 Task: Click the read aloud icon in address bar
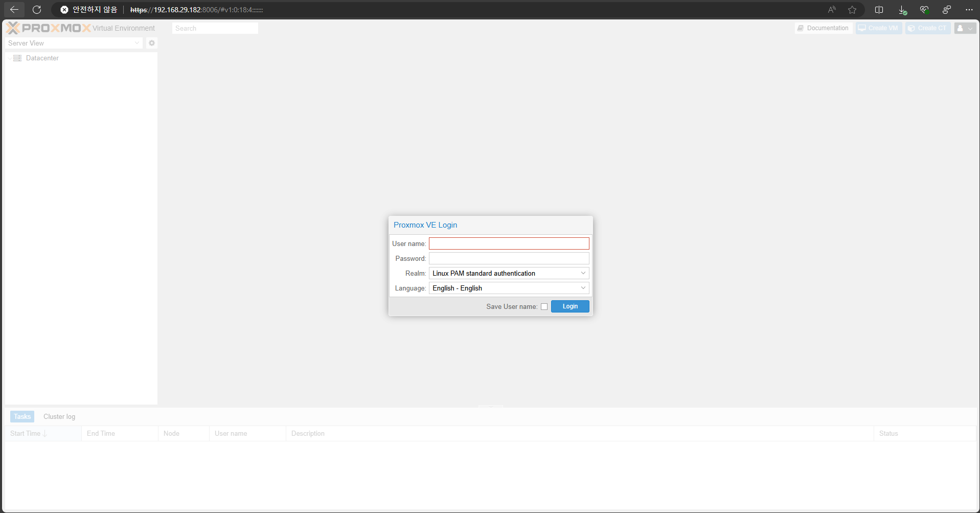coord(832,10)
